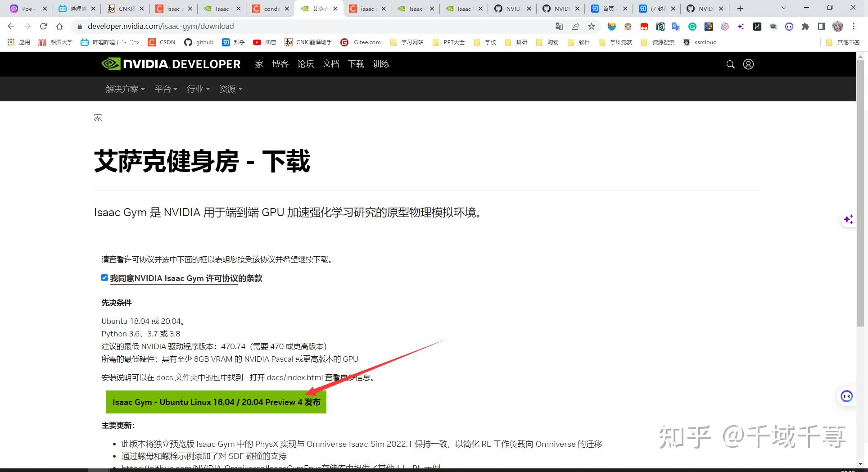Open new browser tab

click(740, 9)
